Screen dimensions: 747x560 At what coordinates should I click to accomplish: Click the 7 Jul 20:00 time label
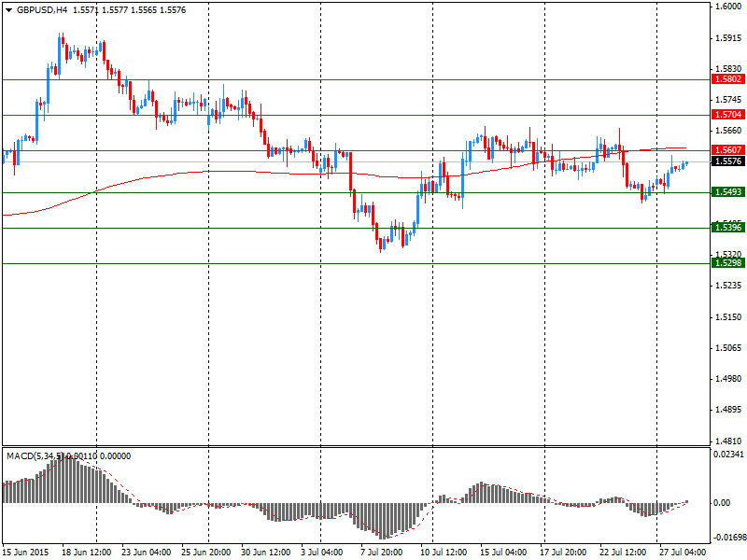[381, 553]
